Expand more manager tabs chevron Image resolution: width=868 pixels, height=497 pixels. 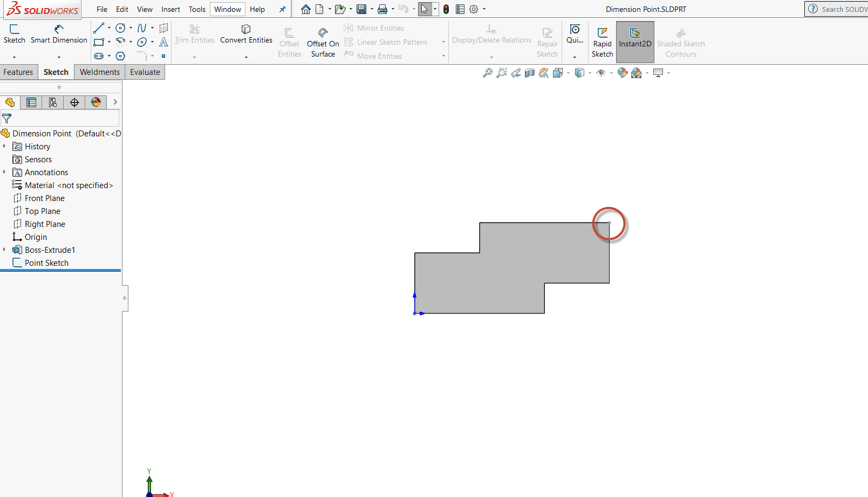point(115,102)
